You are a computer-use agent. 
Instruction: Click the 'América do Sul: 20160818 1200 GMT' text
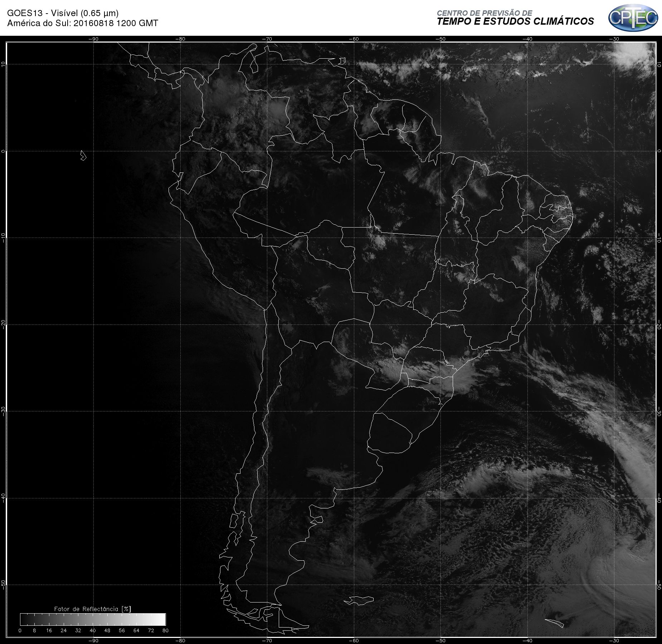pyautogui.click(x=83, y=23)
